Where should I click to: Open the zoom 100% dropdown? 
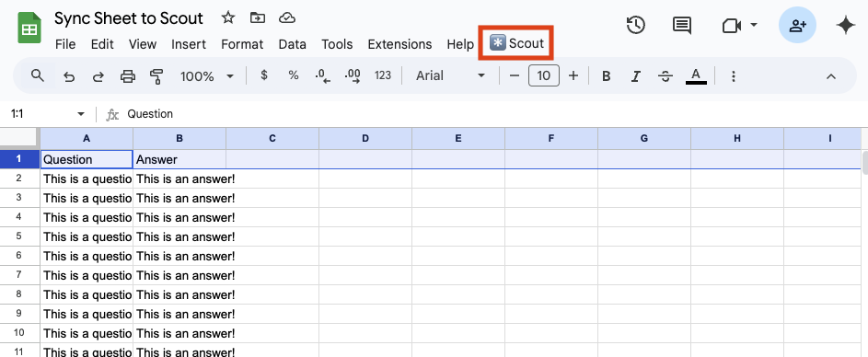coord(206,76)
